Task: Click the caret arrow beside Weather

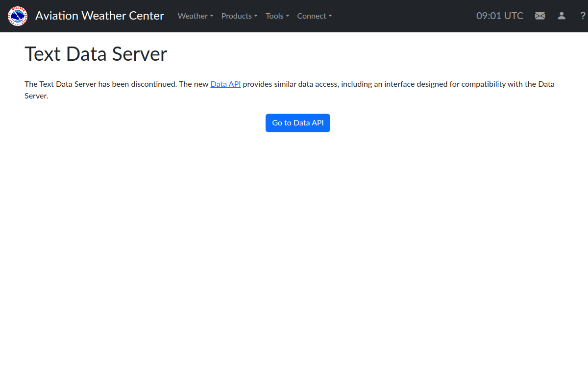Action: coord(212,16)
